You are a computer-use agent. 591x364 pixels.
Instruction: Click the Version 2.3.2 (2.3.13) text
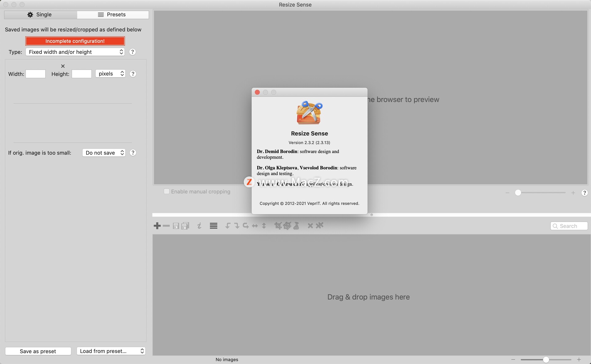309,143
